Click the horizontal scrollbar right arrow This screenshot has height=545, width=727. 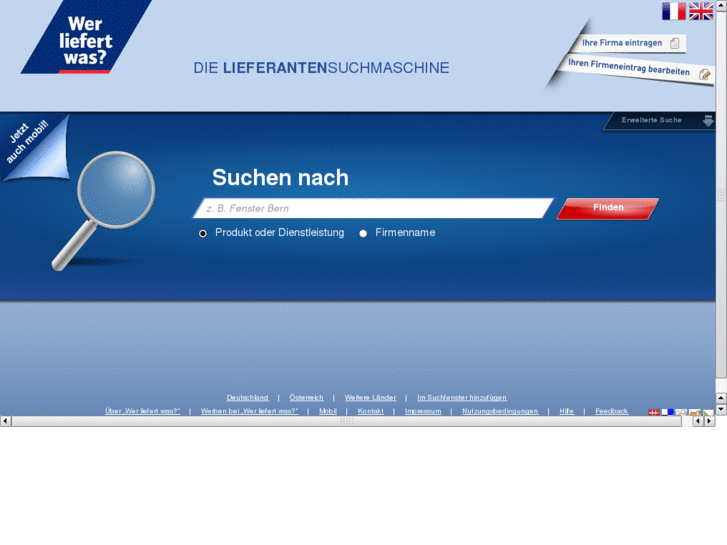coord(709,421)
